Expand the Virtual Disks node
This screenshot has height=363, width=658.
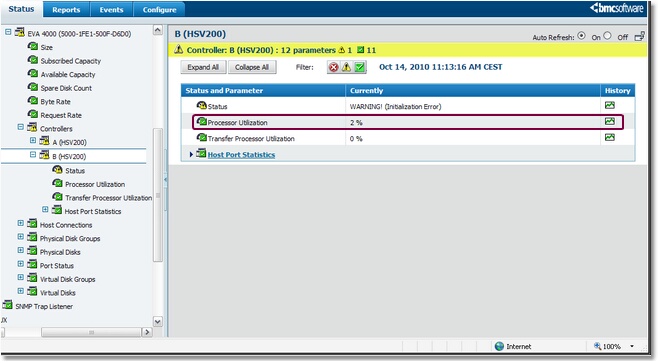pyautogui.click(x=20, y=290)
